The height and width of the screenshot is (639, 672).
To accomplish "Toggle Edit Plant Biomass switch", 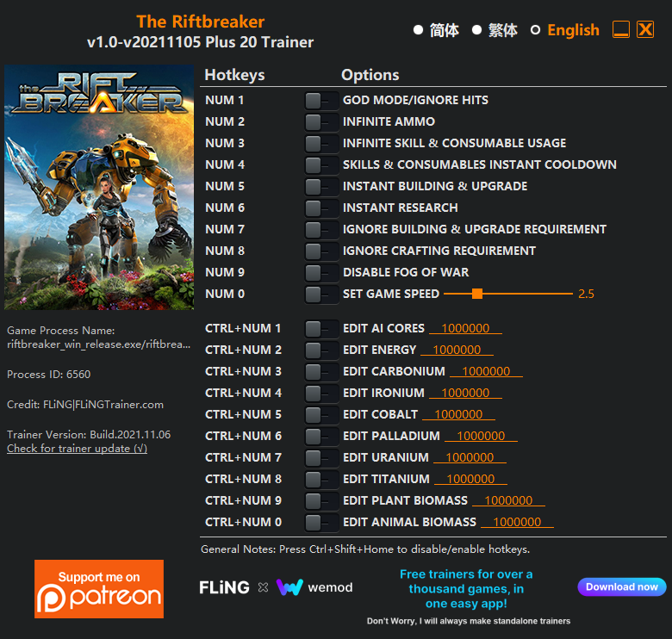I will tap(321, 501).
